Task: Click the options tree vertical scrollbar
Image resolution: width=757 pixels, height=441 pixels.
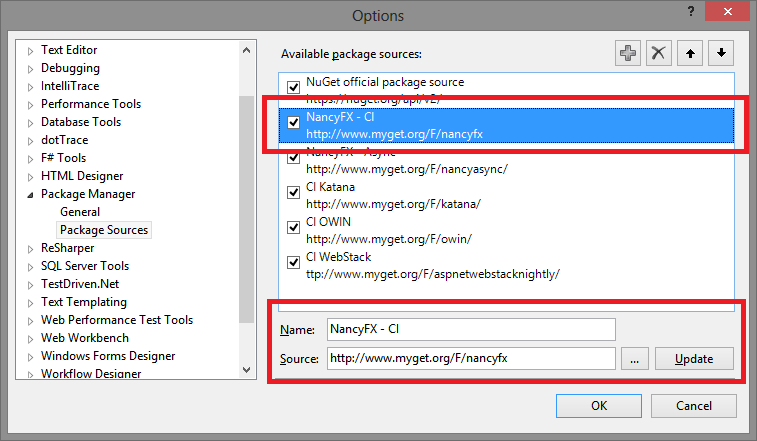Action: click(x=246, y=209)
